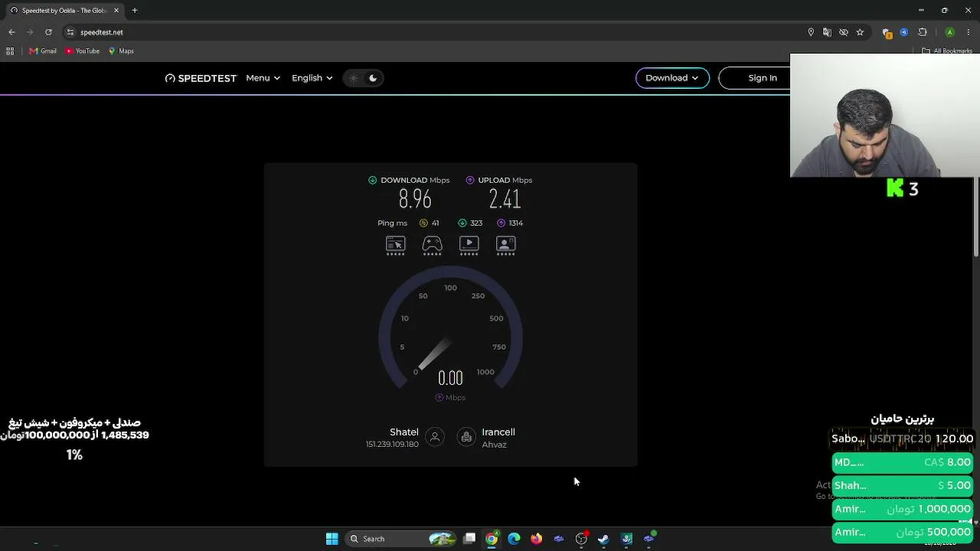Click the web browsing experience rating icon

coord(395,244)
